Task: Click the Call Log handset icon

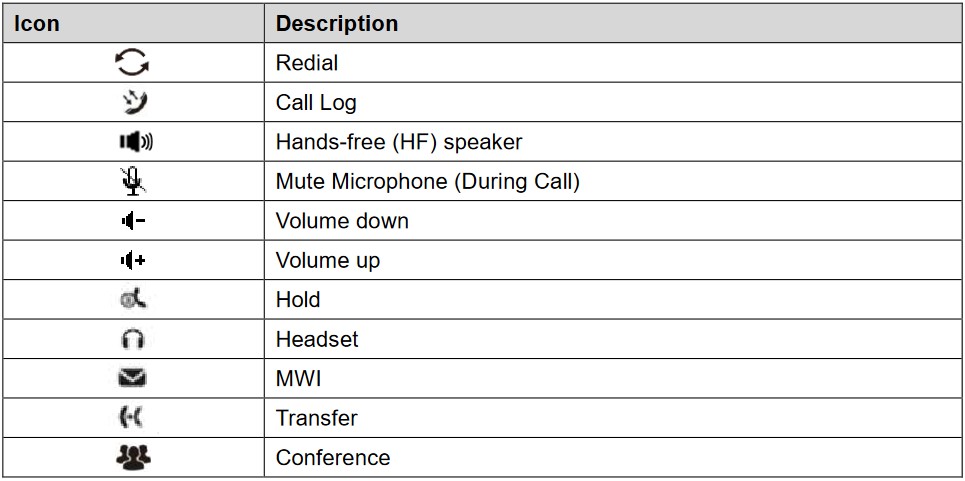Action: coord(132,102)
